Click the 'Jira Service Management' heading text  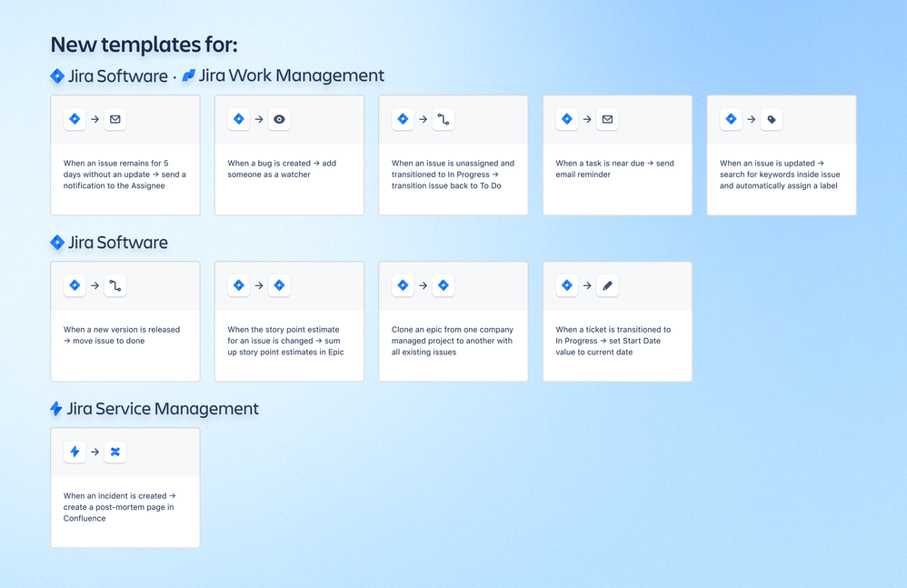click(163, 409)
